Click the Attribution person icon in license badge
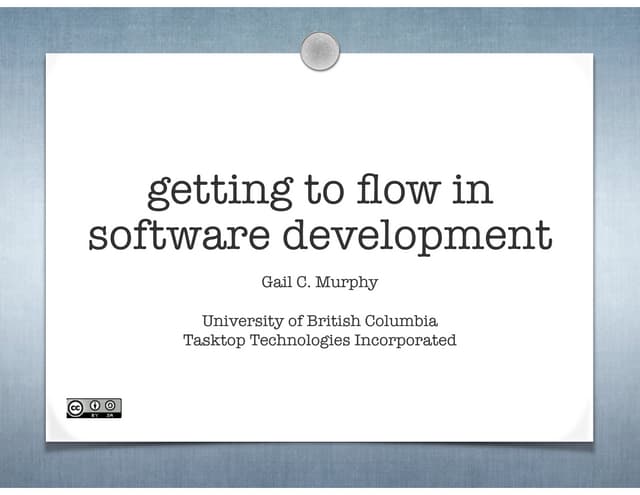Image resolution: width=640 pixels, height=495 pixels. (x=95, y=405)
